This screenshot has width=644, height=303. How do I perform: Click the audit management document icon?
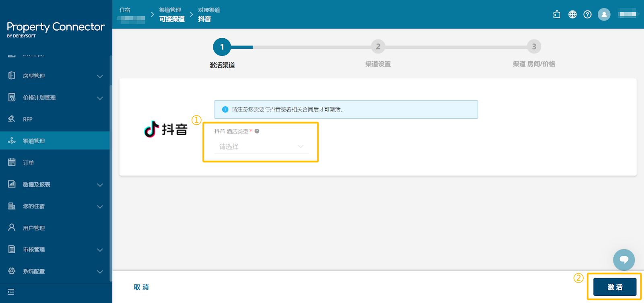pos(12,249)
